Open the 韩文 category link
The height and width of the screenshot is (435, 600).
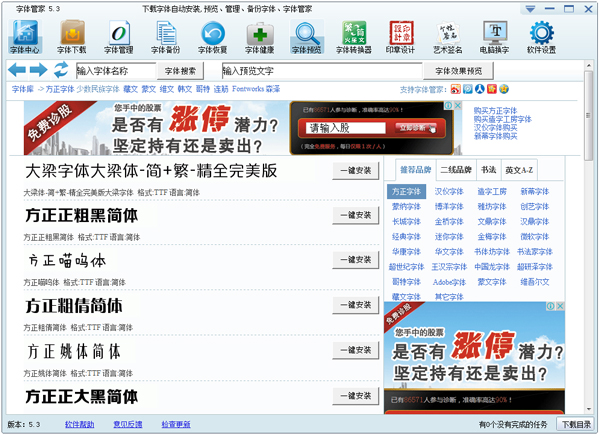pos(185,89)
